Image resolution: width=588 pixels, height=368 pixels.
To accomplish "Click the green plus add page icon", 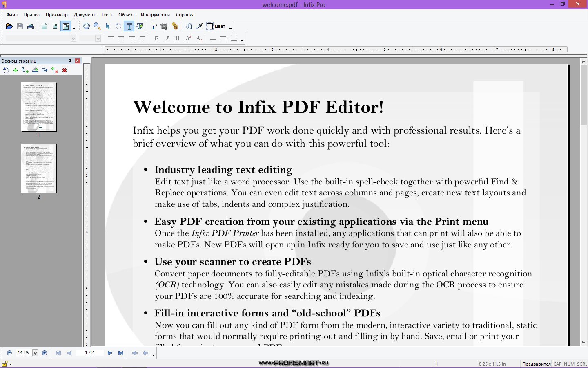I will [x=16, y=70].
